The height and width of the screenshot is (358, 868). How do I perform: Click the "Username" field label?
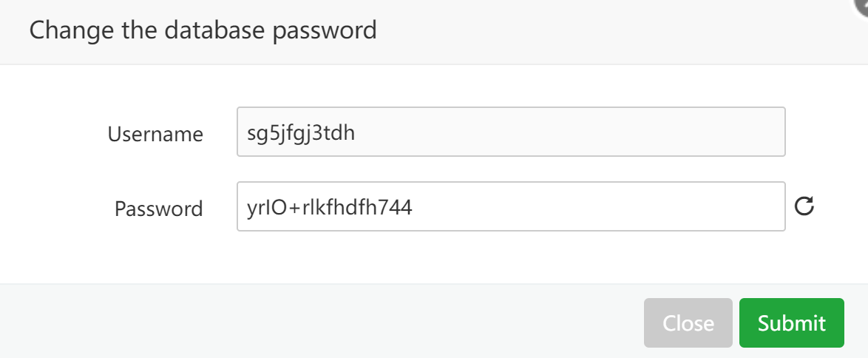pos(155,134)
